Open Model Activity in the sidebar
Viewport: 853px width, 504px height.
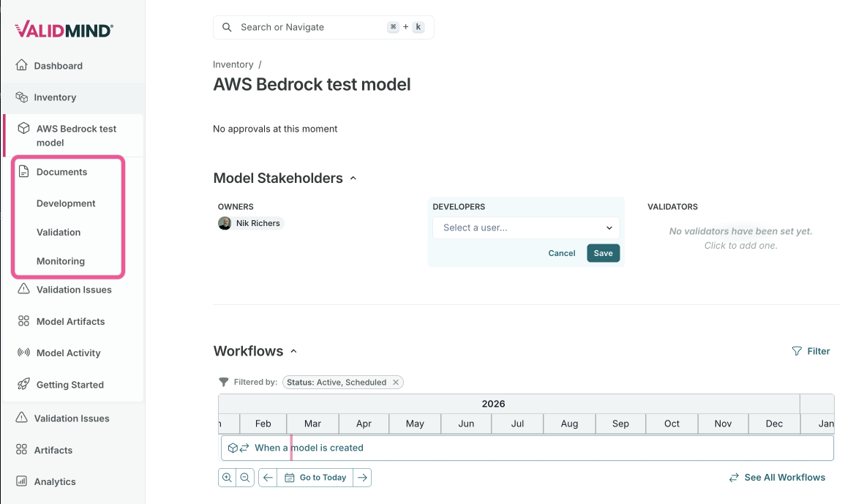tap(68, 353)
